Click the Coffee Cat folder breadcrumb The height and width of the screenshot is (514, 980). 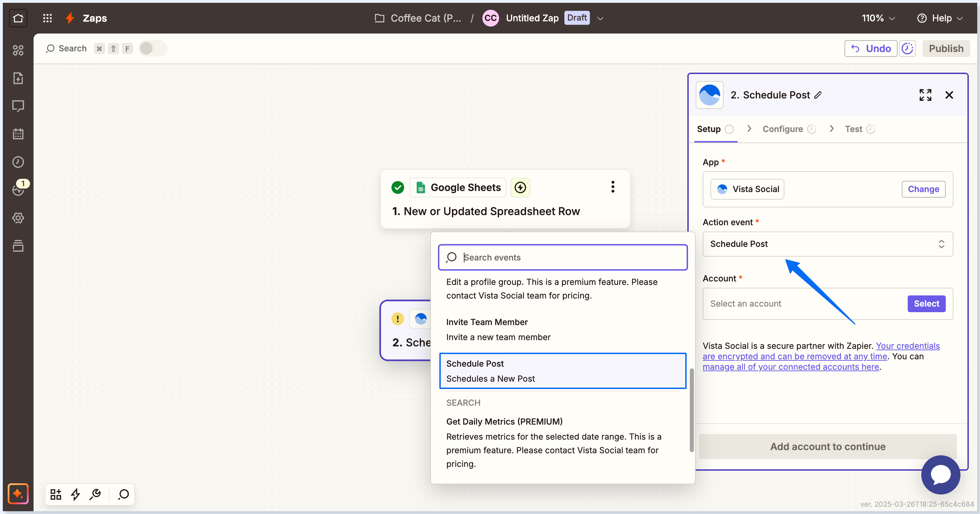coord(418,18)
